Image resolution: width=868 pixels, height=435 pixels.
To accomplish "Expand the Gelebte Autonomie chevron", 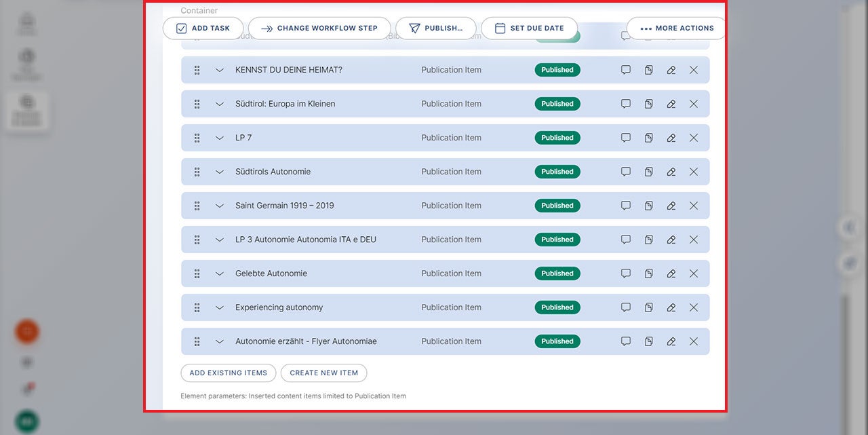I will pos(219,273).
